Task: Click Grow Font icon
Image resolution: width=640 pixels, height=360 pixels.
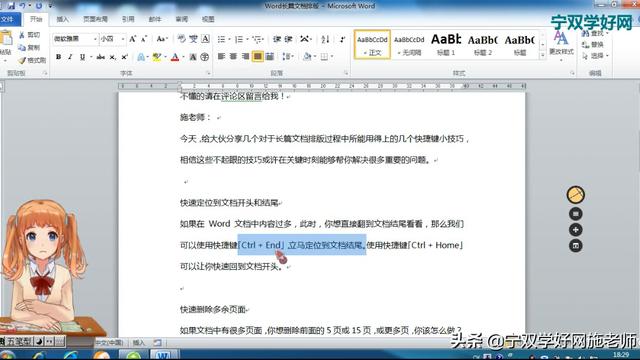Action: coord(132,39)
